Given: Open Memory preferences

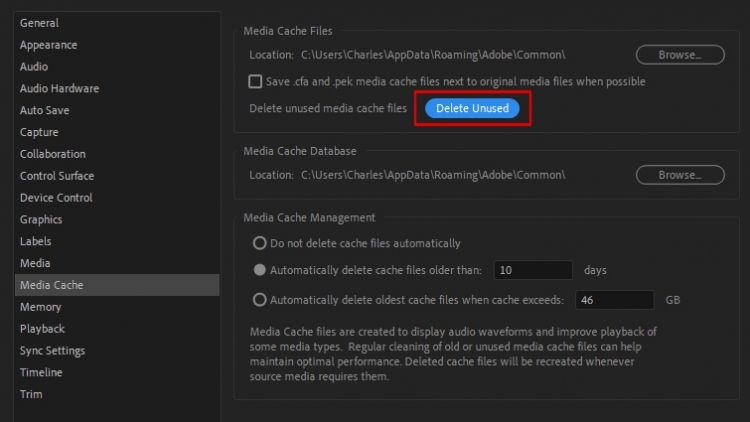Looking at the screenshot, I should click(x=40, y=307).
